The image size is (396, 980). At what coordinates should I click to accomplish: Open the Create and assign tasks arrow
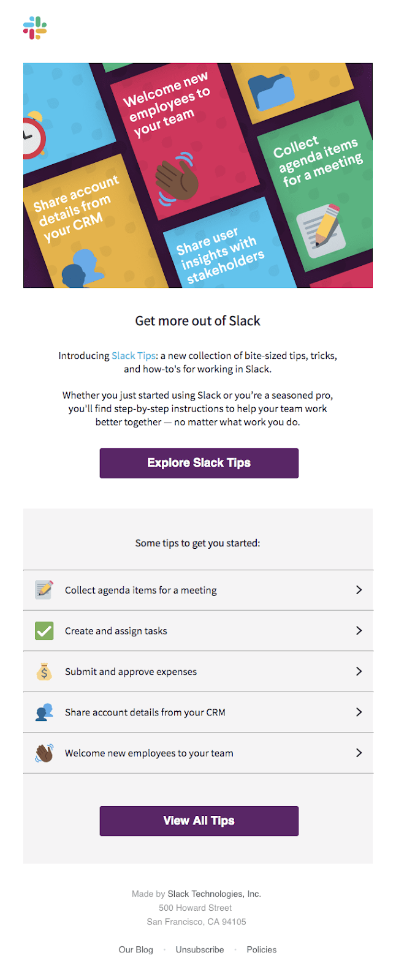[x=359, y=631]
